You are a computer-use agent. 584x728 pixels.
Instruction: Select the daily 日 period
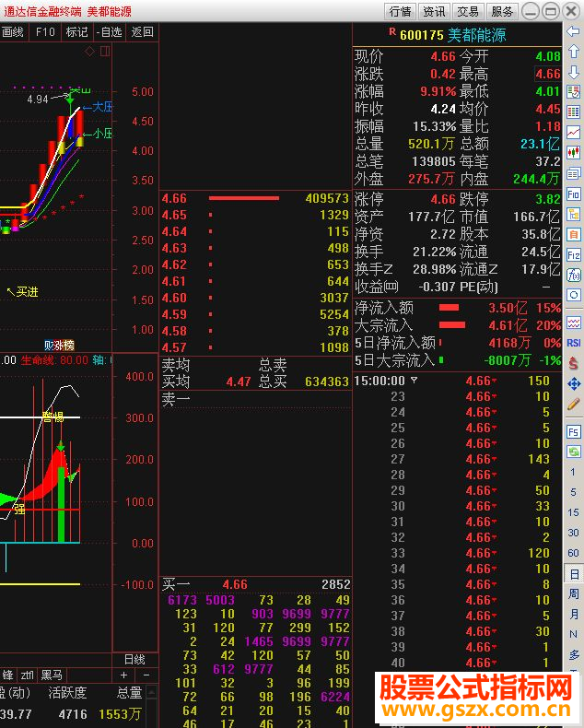[573, 574]
